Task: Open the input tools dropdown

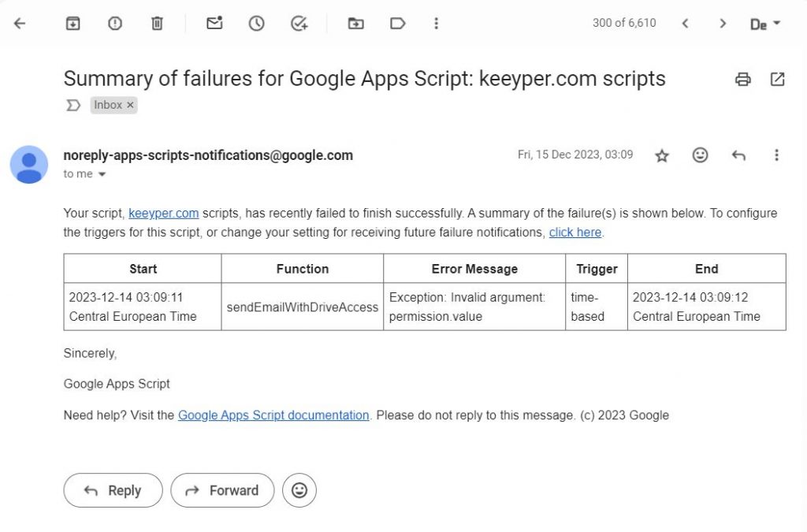Action: (x=764, y=24)
